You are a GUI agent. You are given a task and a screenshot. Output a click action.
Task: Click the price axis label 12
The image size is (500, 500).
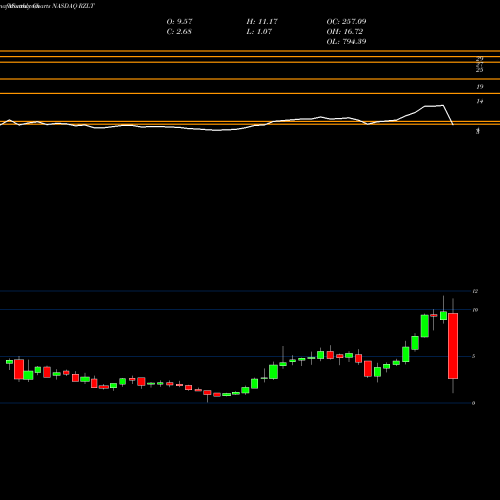click(475, 291)
